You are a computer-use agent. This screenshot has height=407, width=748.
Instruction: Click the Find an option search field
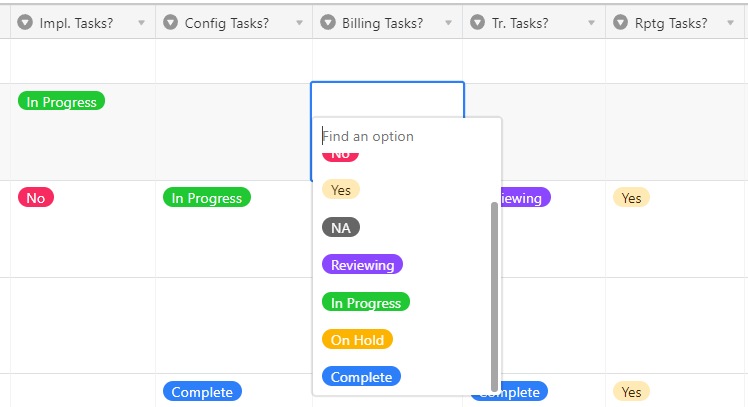[406, 136]
